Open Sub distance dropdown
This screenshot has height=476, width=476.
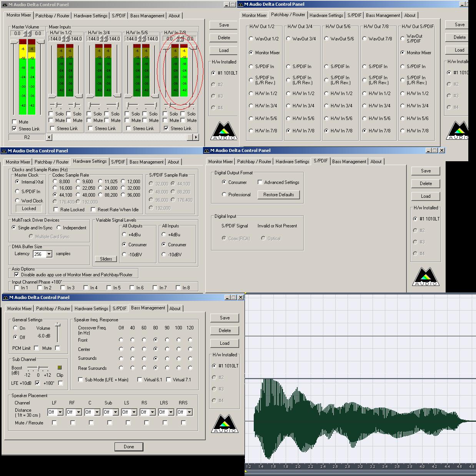(x=116, y=412)
